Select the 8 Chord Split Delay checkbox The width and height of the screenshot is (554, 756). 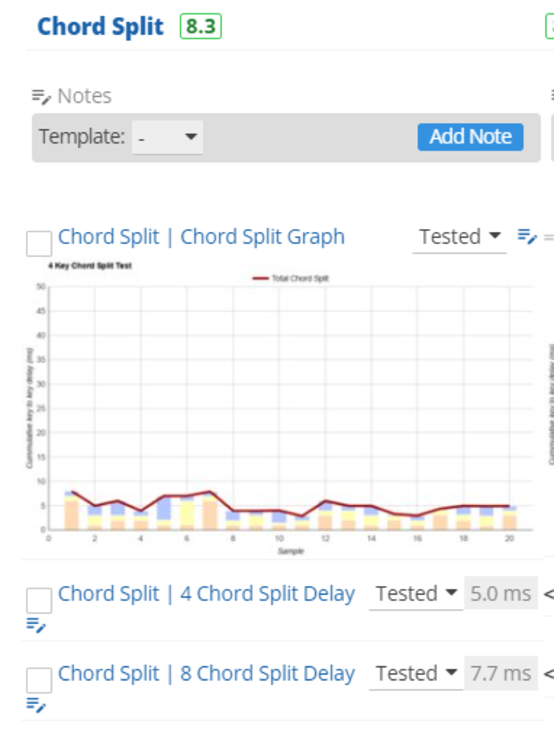pos(39,680)
